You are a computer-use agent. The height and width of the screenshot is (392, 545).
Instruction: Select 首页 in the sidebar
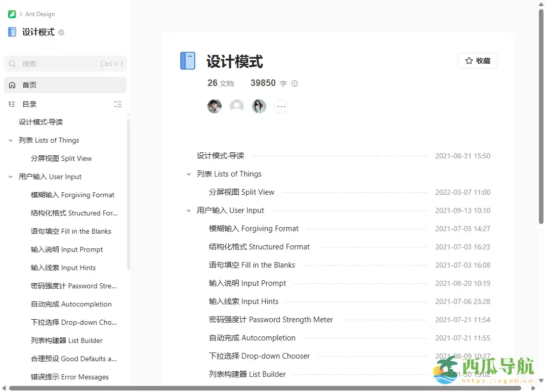pos(29,85)
